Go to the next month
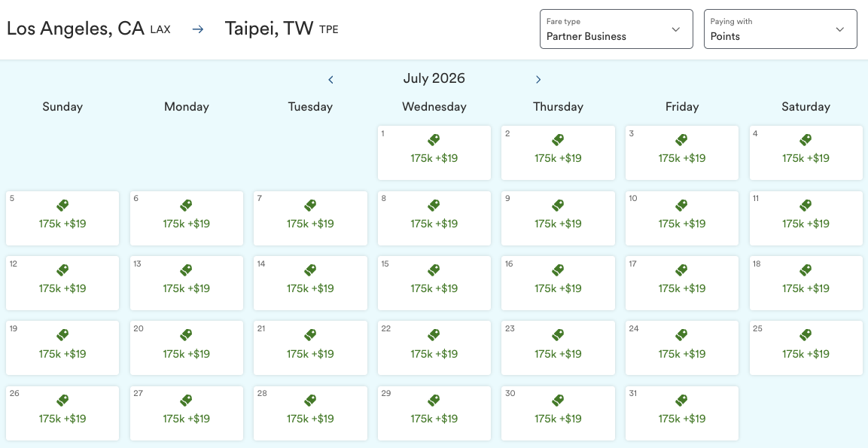 pos(538,78)
